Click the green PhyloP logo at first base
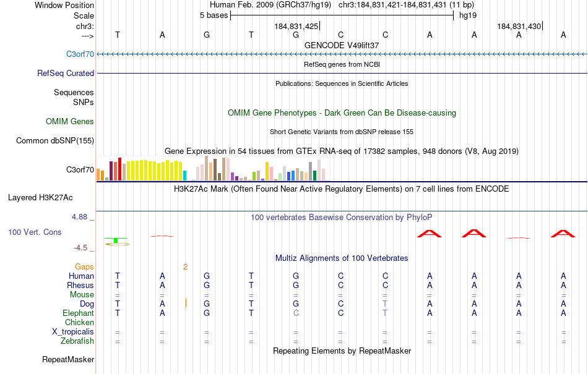588x374 pixels. (116, 241)
